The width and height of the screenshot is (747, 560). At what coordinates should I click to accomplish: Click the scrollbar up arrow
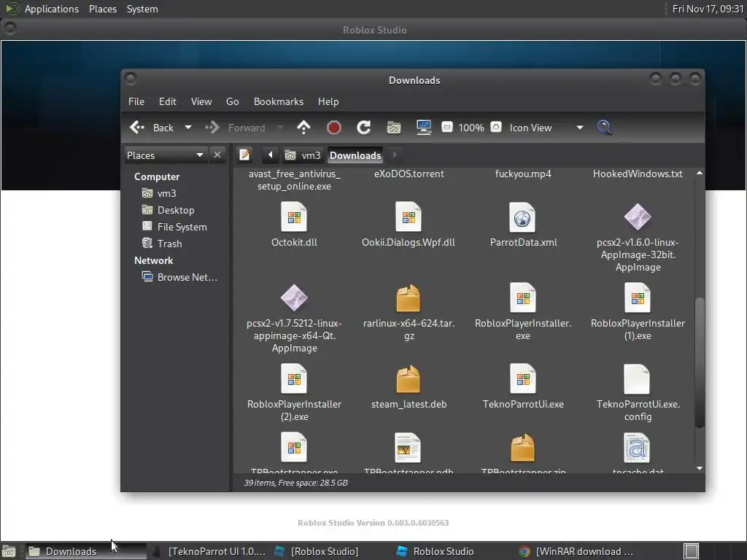(x=699, y=173)
